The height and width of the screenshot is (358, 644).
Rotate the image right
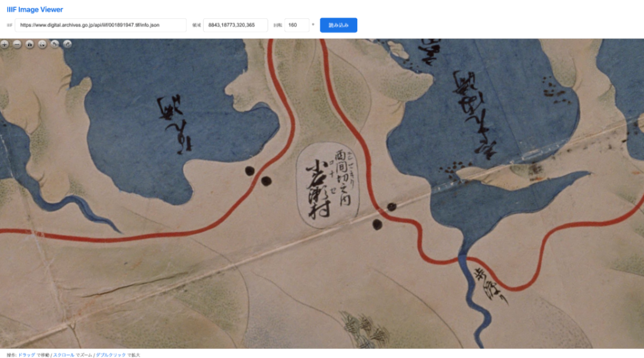tap(67, 44)
